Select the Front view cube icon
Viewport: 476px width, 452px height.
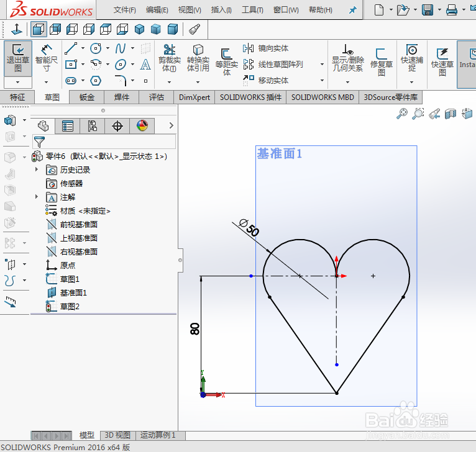[39, 29]
